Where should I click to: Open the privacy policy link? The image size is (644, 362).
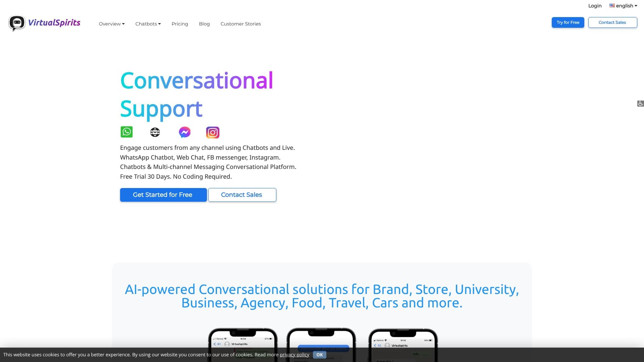pyautogui.click(x=294, y=355)
